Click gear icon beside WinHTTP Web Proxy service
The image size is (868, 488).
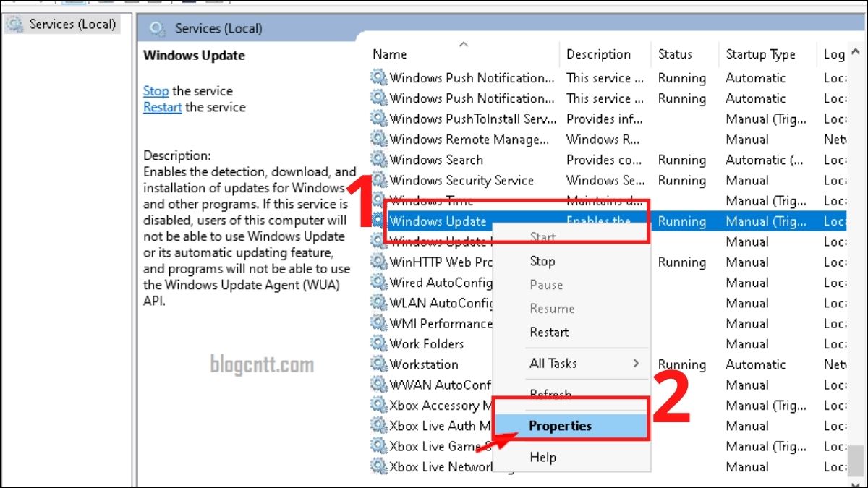pos(379,262)
